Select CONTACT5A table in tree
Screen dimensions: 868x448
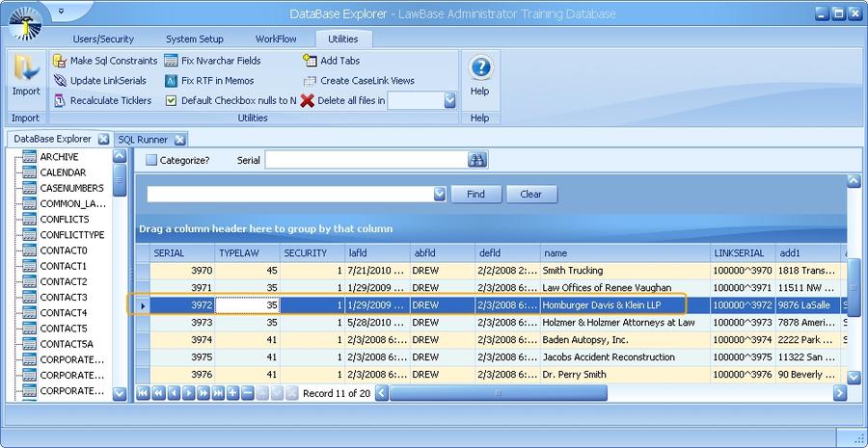[67, 344]
